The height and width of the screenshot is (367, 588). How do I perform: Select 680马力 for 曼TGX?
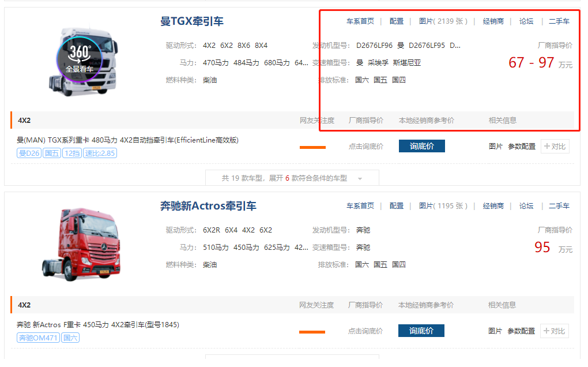click(277, 63)
